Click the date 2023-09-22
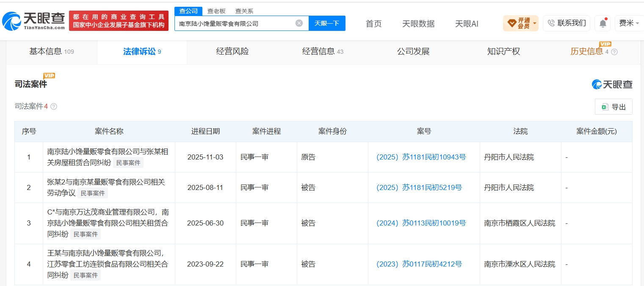This screenshot has width=644, height=286. [x=205, y=264]
